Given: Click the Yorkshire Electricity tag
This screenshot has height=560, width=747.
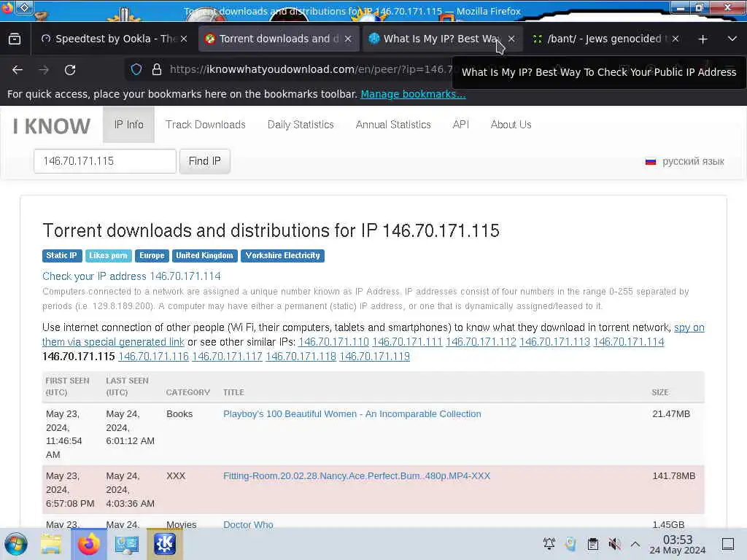Looking at the screenshot, I should (x=282, y=256).
